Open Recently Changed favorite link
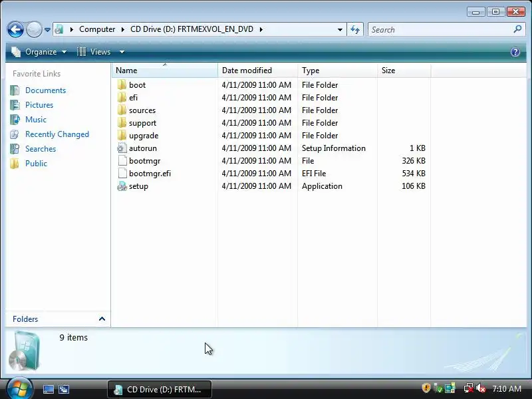Viewport: 532px width, 399px height. click(x=57, y=134)
